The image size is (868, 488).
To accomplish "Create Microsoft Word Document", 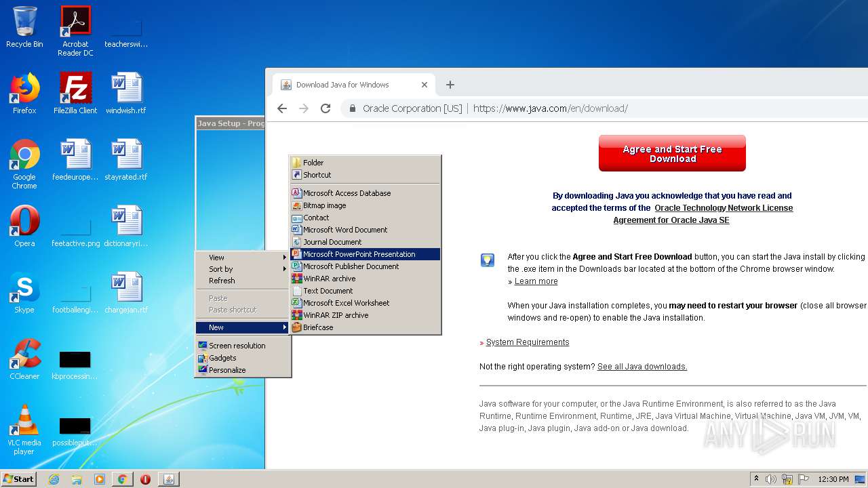I will point(366,230).
